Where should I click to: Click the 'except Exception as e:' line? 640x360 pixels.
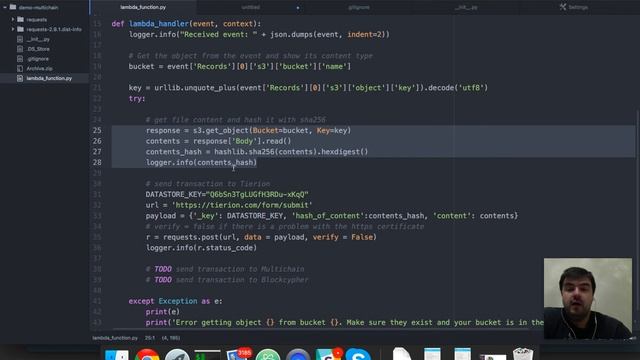pyautogui.click(x=176, y=301)
